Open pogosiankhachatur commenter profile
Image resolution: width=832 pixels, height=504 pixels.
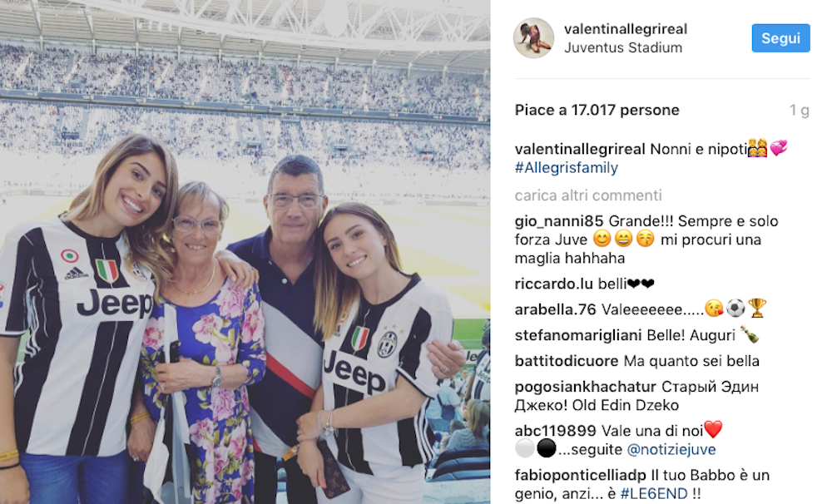pyautogui.click(x=585, y=387)
